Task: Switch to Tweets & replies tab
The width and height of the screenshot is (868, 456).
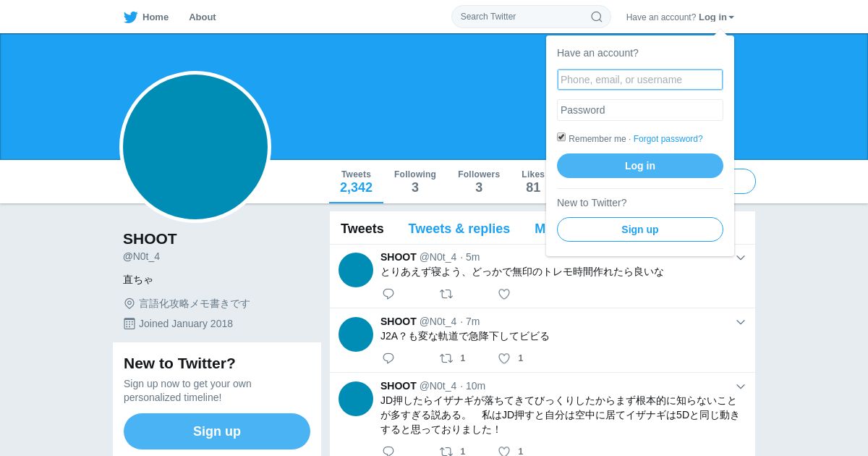Action: click(459, 229)
